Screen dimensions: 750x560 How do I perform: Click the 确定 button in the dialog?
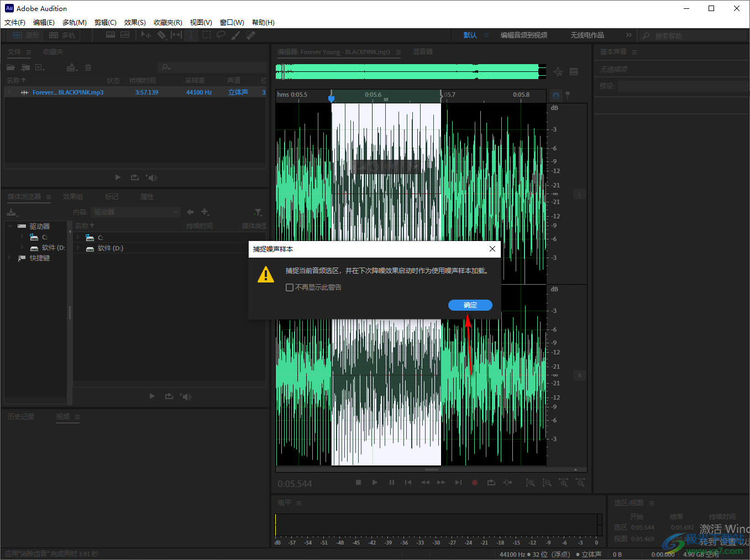[x=470, y=305]
